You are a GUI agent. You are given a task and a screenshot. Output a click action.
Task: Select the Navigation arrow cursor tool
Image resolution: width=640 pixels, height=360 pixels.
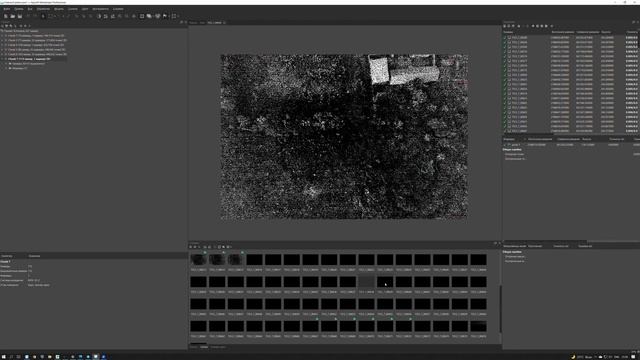43,16
